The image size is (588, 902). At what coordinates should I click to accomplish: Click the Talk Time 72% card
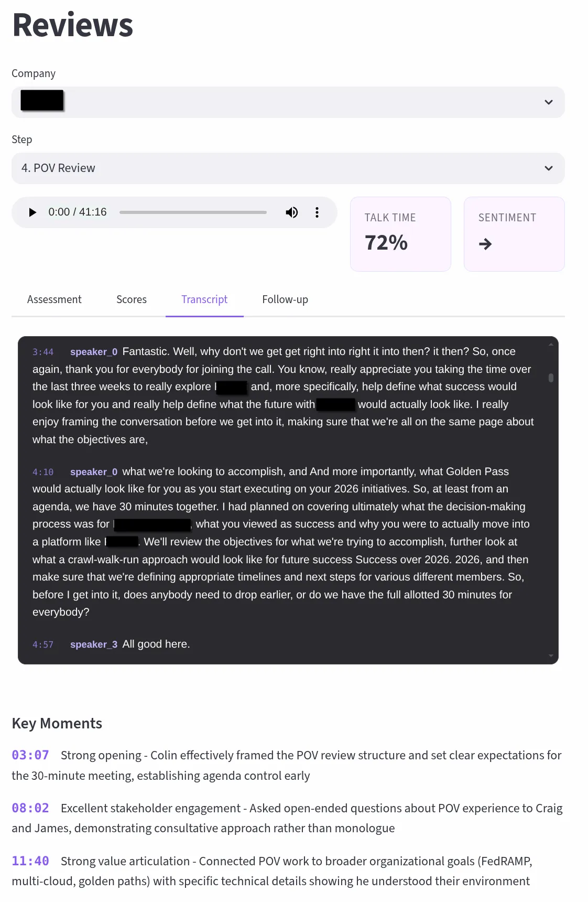click(x=400, y=234)
